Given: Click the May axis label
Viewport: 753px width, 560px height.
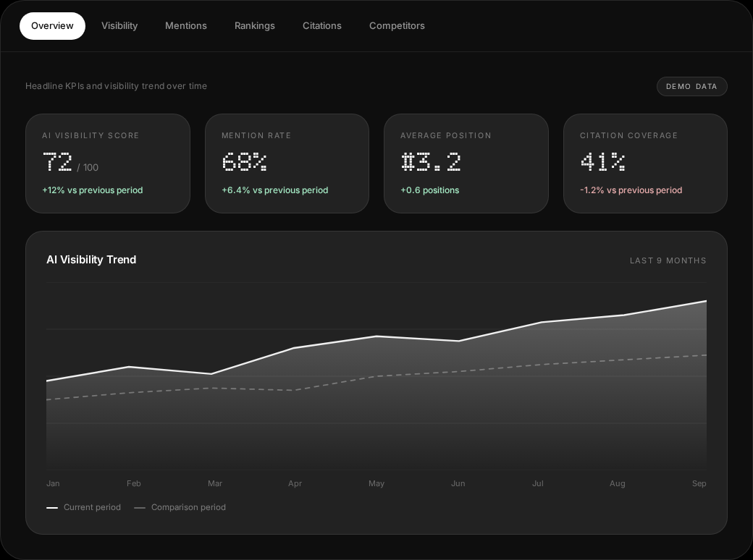Looking at the screenshot, I should (x=376, y=483).
